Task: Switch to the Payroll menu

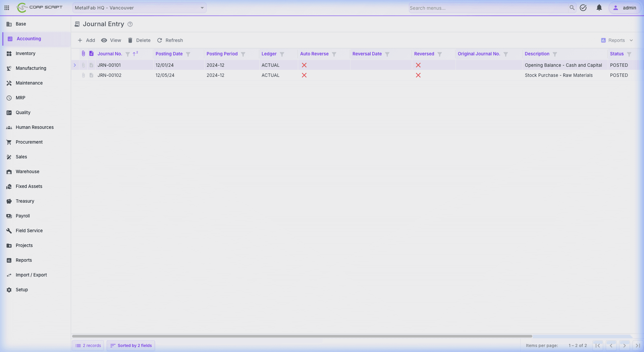Action: pos(23,216)
